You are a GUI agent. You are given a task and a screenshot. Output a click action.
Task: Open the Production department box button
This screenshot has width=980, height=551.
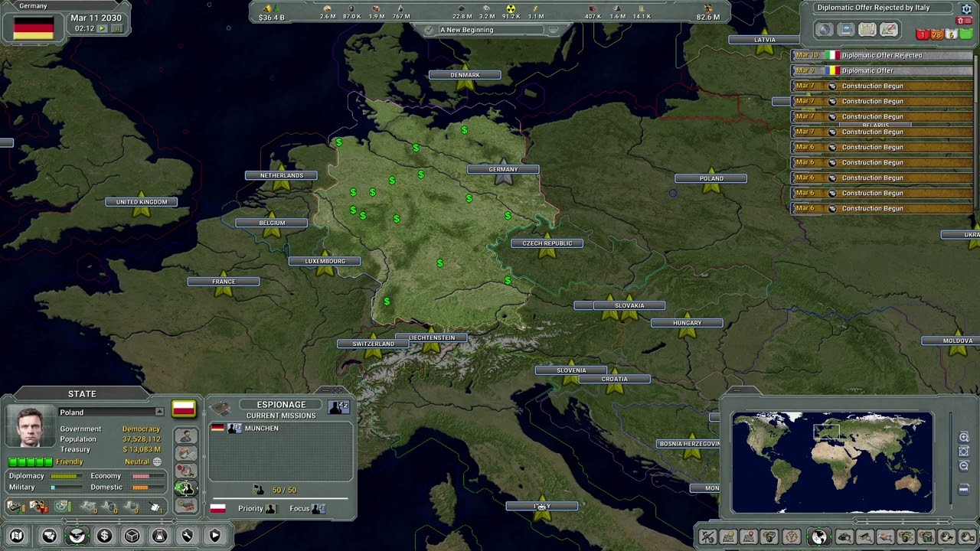[x=132, y=536]
